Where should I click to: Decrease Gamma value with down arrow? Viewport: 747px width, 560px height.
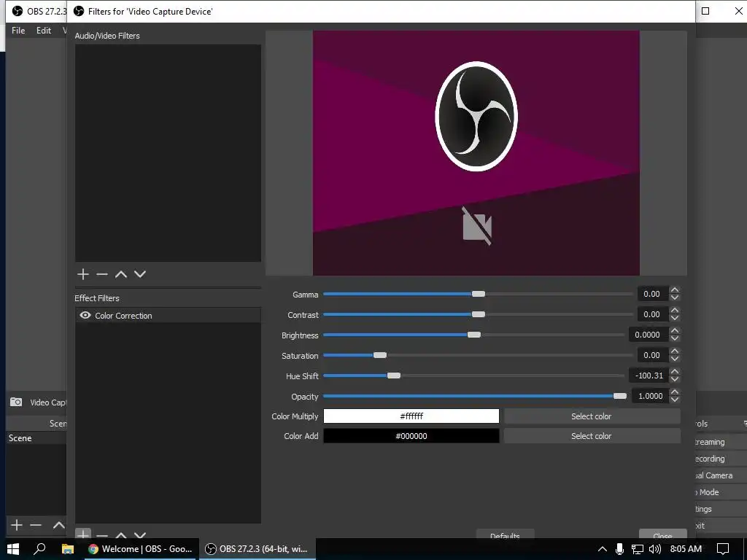coord(675,297)
